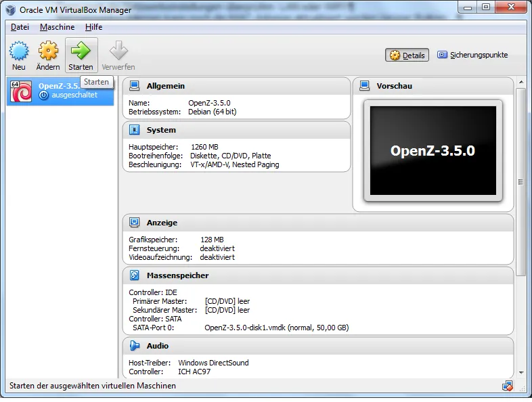532x402 pixels.
Task: Click Primärer Master [CD/DVD] leer entry
Action: pyautogui.click(x=192, y=301)
